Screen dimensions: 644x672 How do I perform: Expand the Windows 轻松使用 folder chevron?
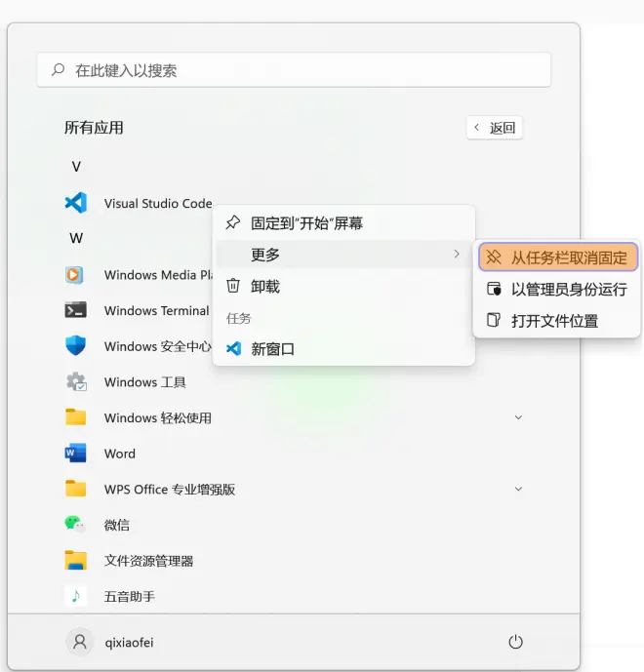518,417
